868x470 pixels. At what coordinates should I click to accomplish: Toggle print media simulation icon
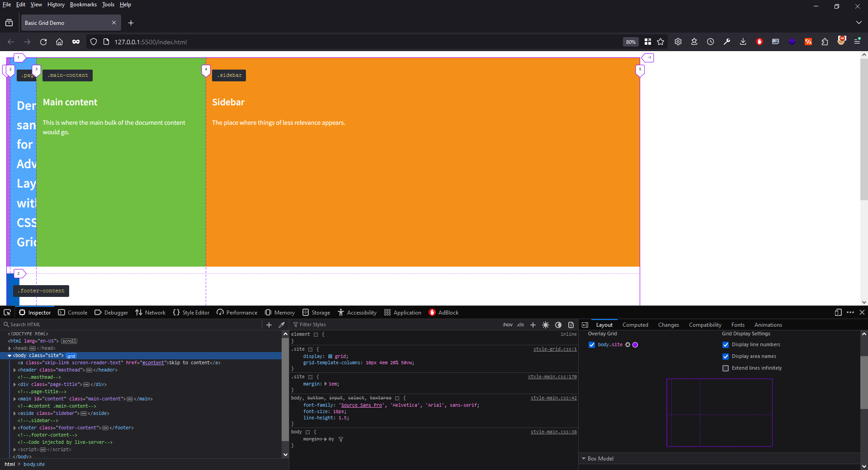point(571,324)
